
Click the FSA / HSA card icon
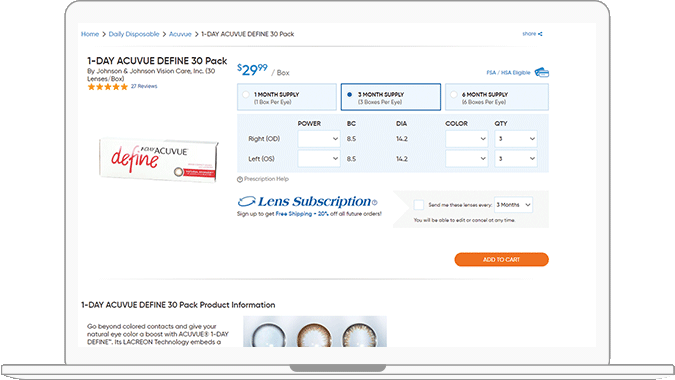click(x=542, y=72)
